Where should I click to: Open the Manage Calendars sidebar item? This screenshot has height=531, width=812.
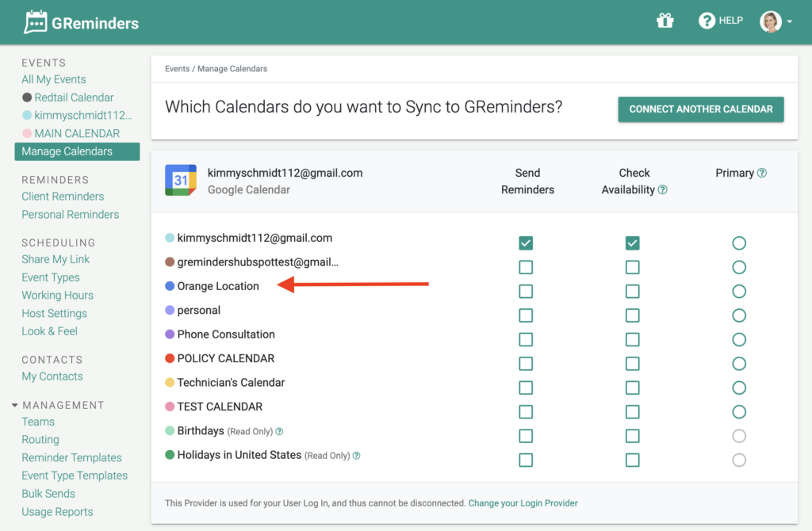click(x=77, y=151)
